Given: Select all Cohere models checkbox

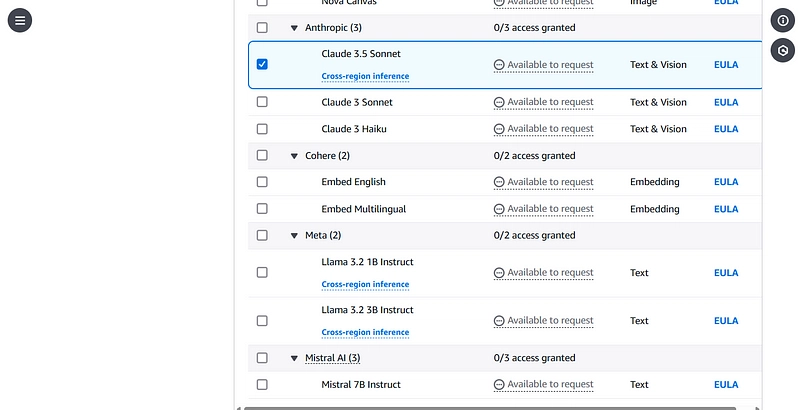Looking at the screenshot, I should 262,155.
